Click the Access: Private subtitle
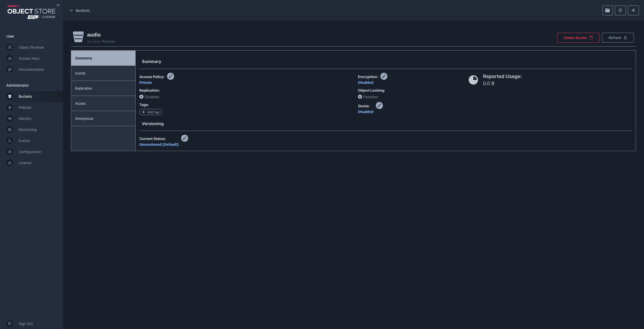Image resolution: width=644 pixels, height=329 pixels. [101, 42]
